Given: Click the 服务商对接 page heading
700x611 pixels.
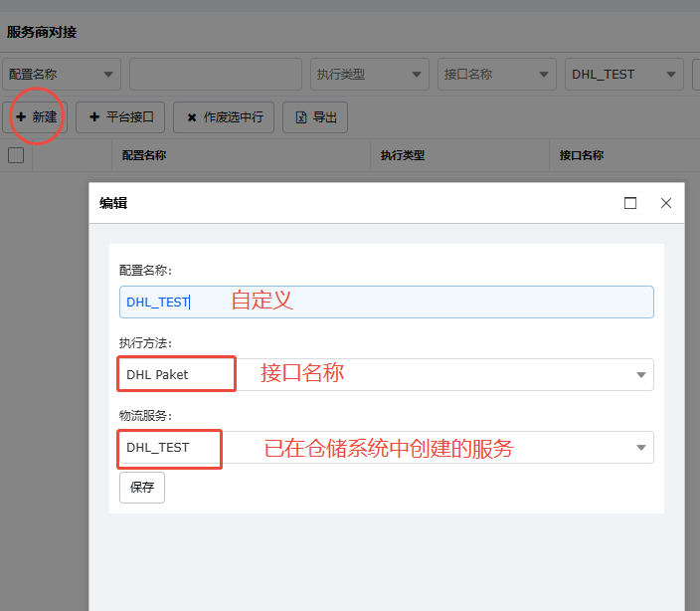Looking at the screenshot, I should 42,32.
